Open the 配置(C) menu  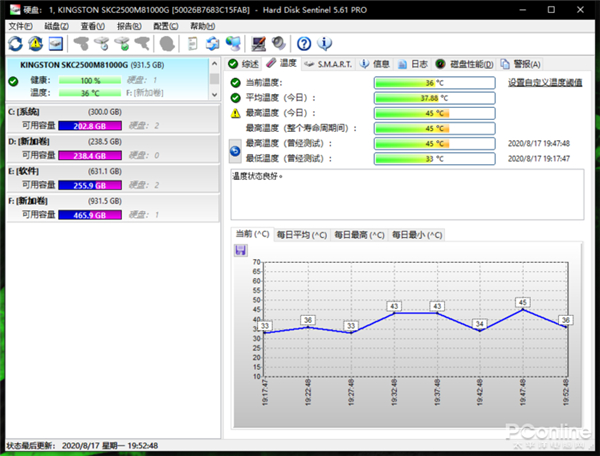(165, 26)
